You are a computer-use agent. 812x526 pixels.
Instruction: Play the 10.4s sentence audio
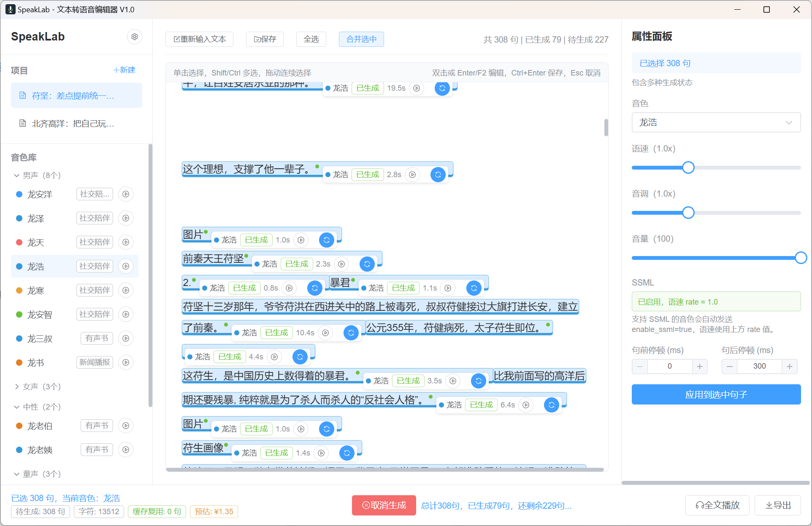tap(325, 333)
